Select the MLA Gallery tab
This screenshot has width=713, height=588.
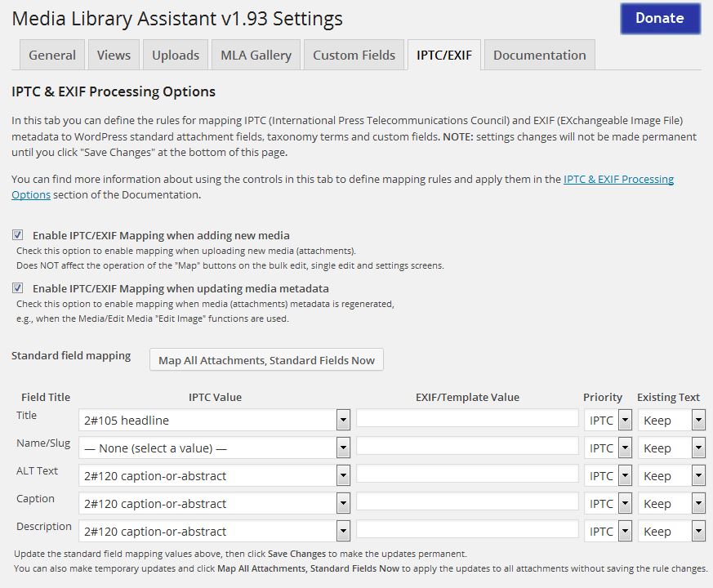[x=256, y=55]
